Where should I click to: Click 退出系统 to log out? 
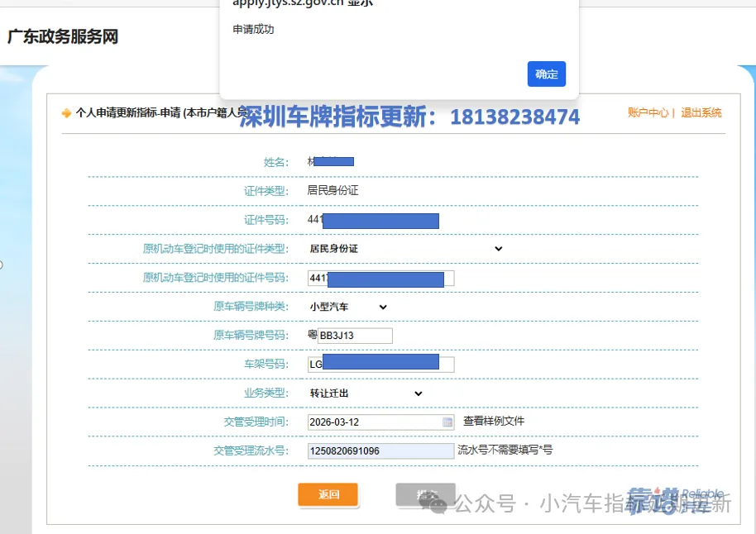pos(701,112)
